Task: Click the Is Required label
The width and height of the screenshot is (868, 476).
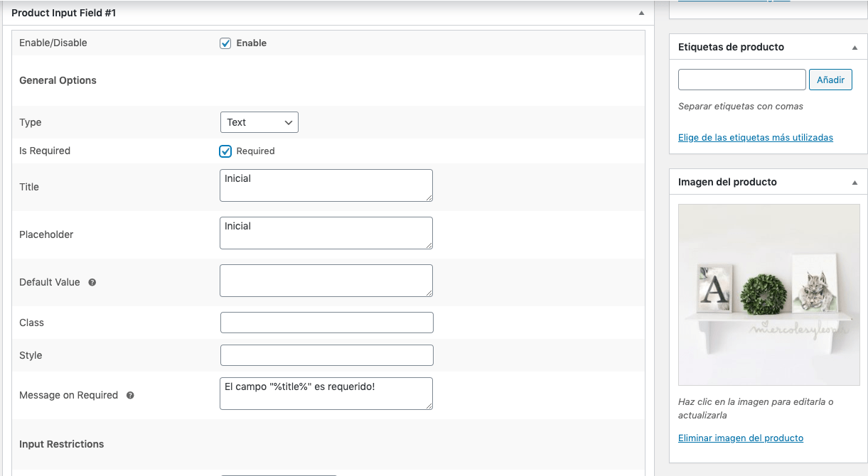Action: 45,151
